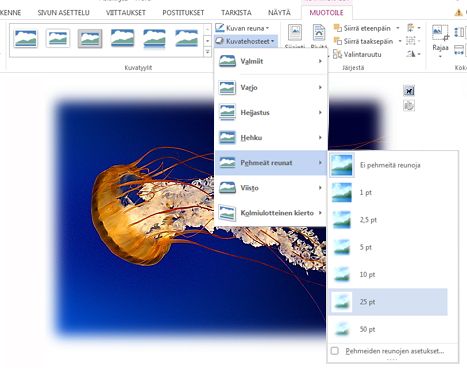Choose the highlighted third picture style with gray frame

click(90, 38)
